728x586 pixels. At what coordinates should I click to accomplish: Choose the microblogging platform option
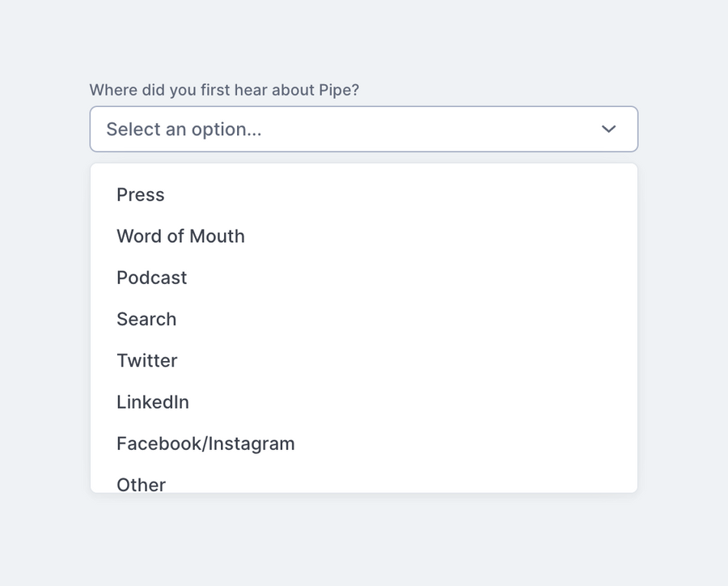pyautogui.click(x=147, y=360)
